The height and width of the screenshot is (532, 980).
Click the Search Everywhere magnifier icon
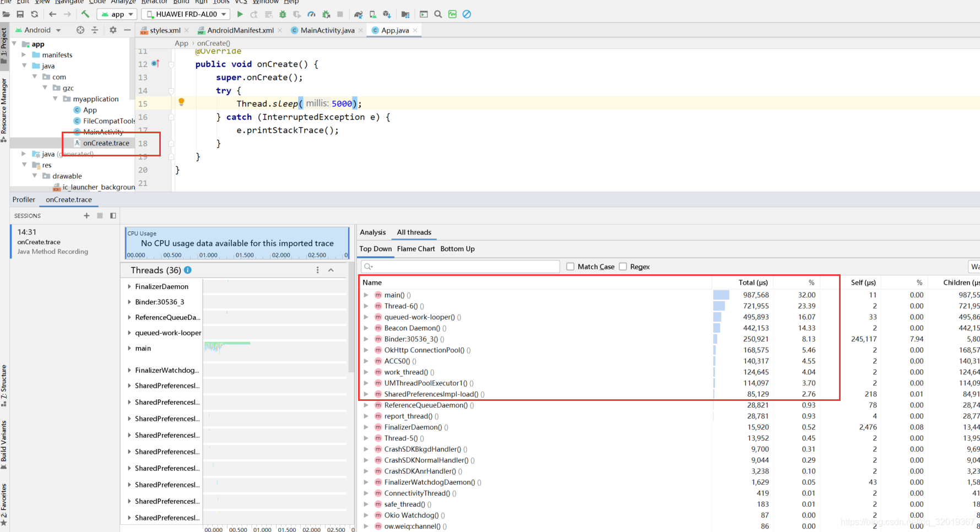(438, 14)
